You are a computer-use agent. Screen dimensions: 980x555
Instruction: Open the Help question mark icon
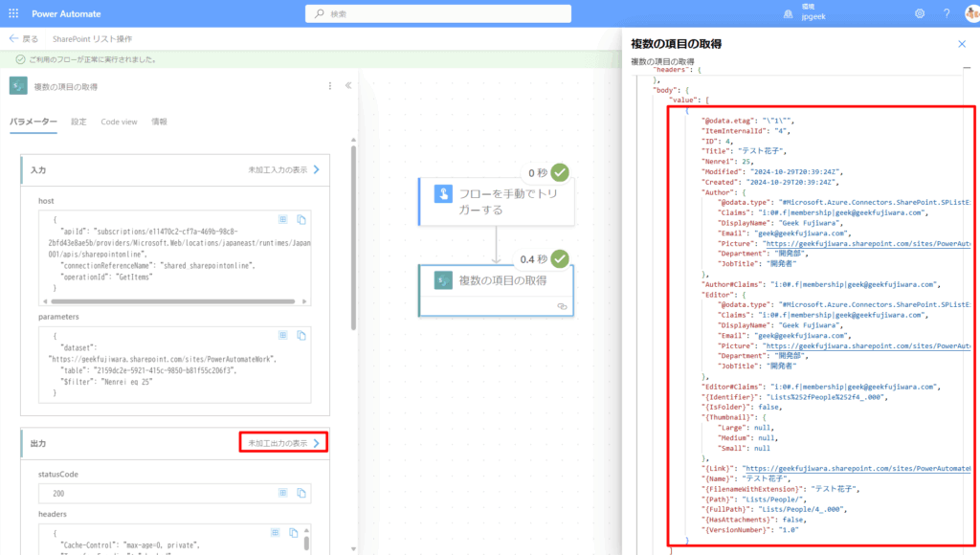947,13
